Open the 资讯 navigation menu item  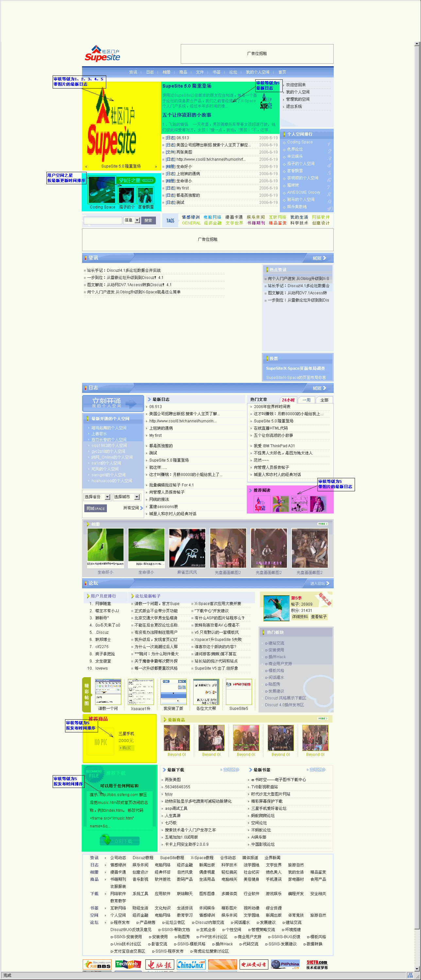[133, 72]
